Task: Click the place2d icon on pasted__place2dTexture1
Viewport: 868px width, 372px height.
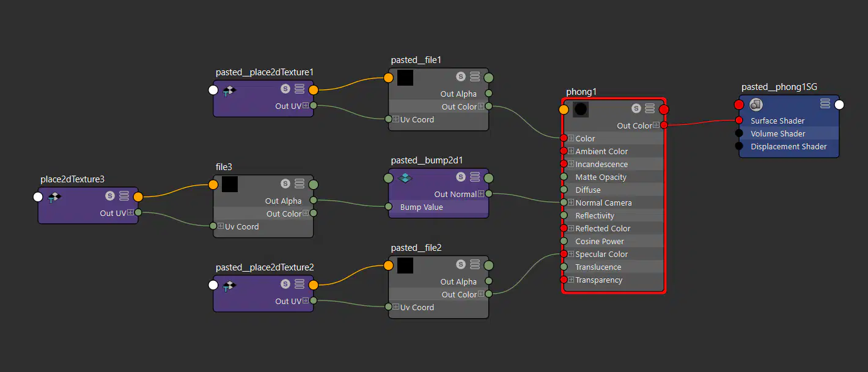Action: point(229,91)
